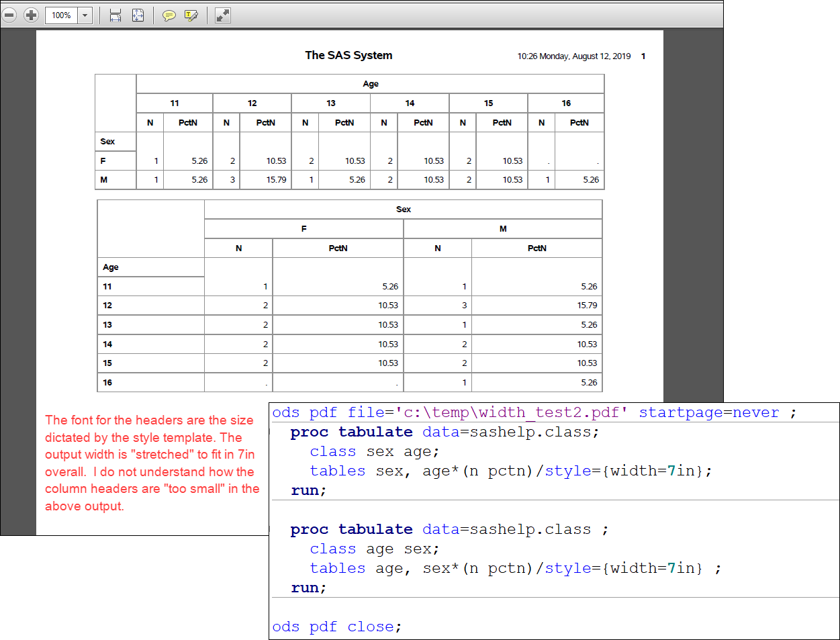
Task: Click the document title 'The SAS System'
Action: point(348,55)
